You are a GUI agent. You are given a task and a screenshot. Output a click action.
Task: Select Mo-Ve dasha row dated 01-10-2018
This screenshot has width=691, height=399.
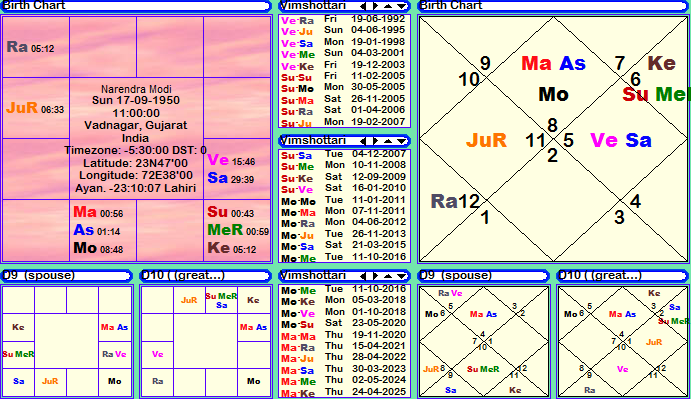[x=343, y=313]
